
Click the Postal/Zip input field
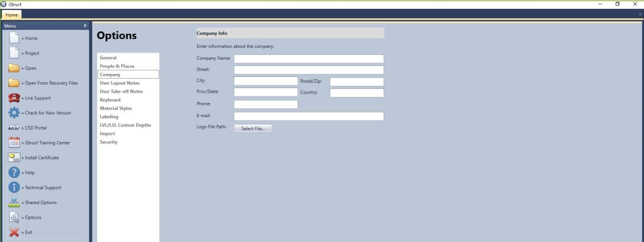(x=357, y=82)
